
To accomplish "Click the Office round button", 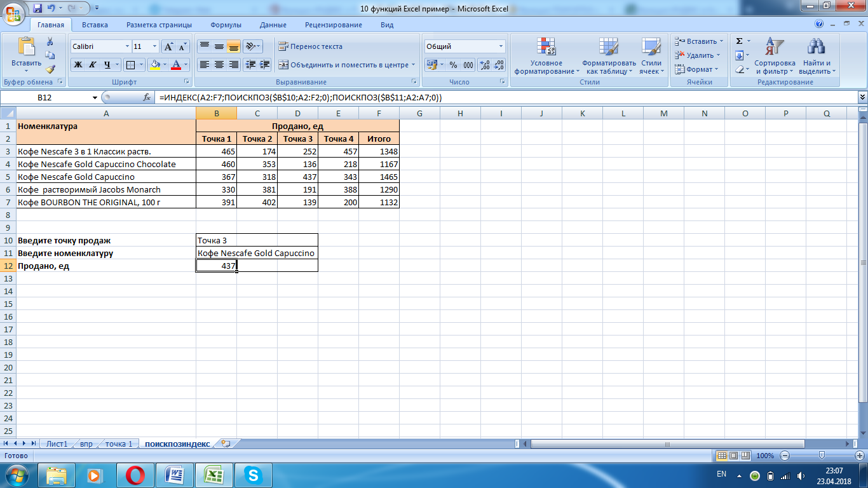I will pyautogui.click(x=15, y=13).
